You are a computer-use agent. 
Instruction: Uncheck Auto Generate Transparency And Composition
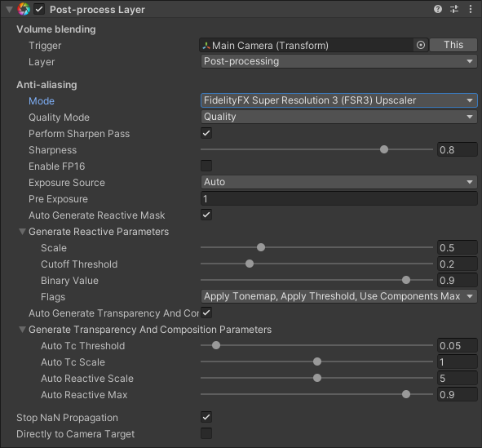[206, 313]
